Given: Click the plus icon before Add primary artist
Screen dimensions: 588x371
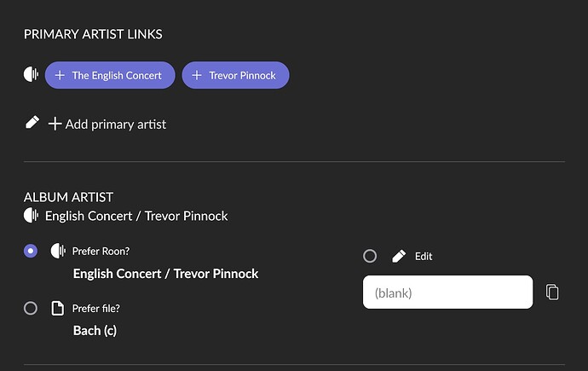Looking at the screenshot, I should pos(55,124).
